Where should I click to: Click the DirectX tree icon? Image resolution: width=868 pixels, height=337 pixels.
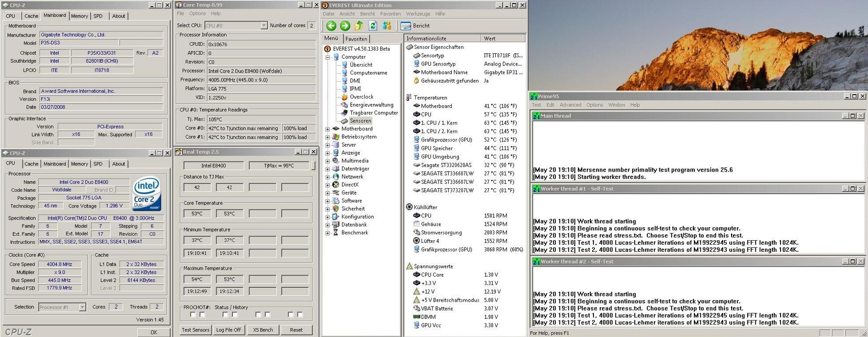pyautogui.click(x=336, y=185)
